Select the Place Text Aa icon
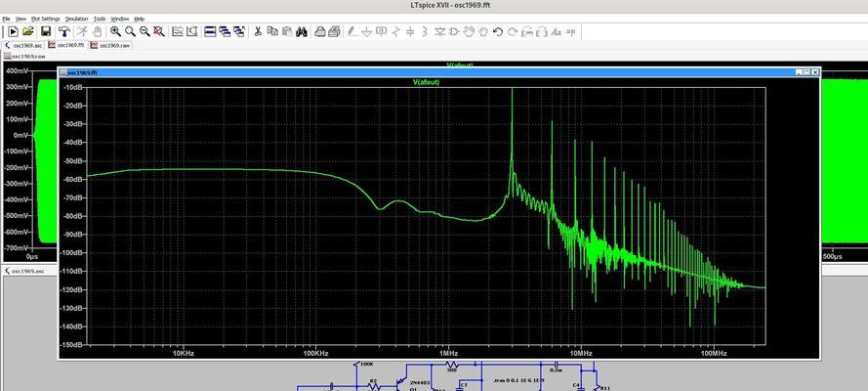 557,32
